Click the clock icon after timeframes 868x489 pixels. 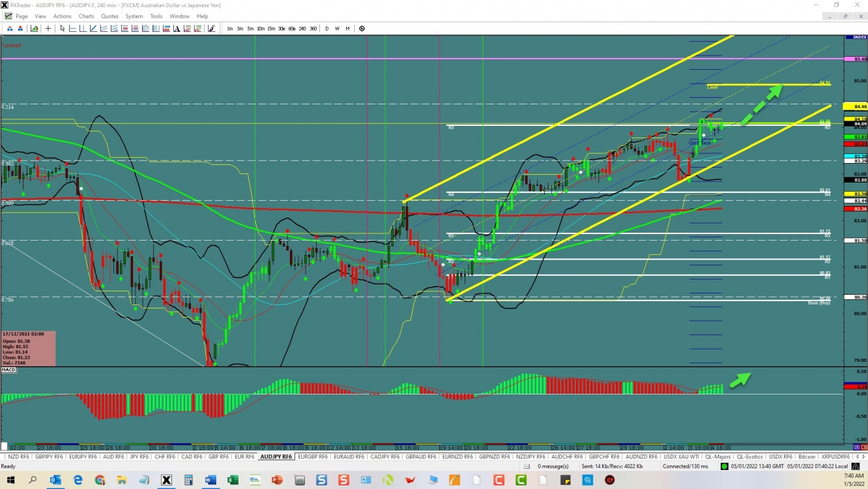[x=362, y=28]
